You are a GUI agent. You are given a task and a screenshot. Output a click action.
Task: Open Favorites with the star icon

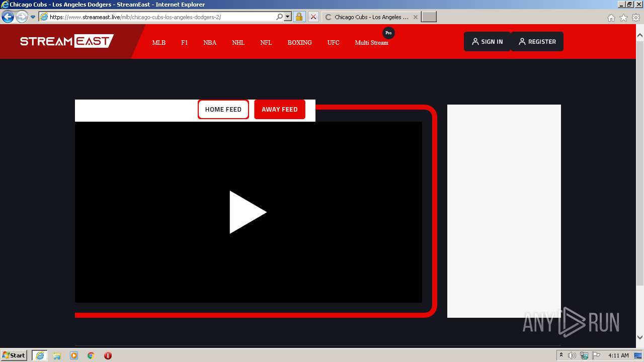pyautogui.click(x=623, y=18)
